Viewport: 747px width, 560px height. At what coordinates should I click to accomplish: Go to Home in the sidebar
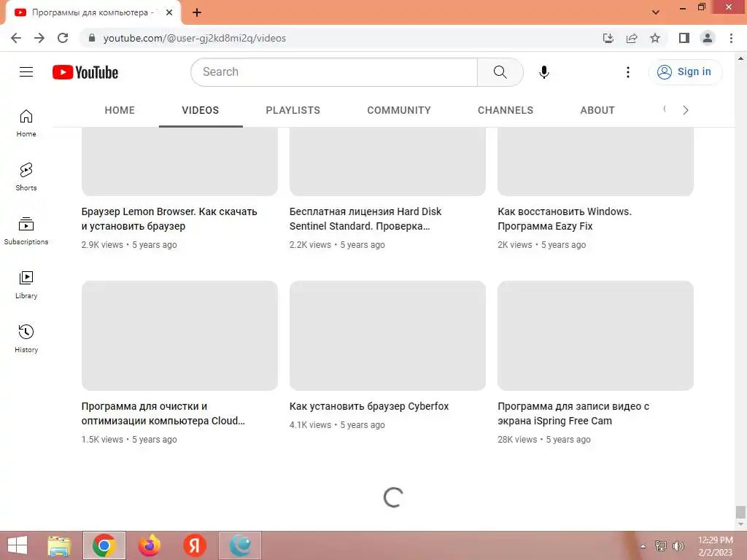(x=26, y=123)
